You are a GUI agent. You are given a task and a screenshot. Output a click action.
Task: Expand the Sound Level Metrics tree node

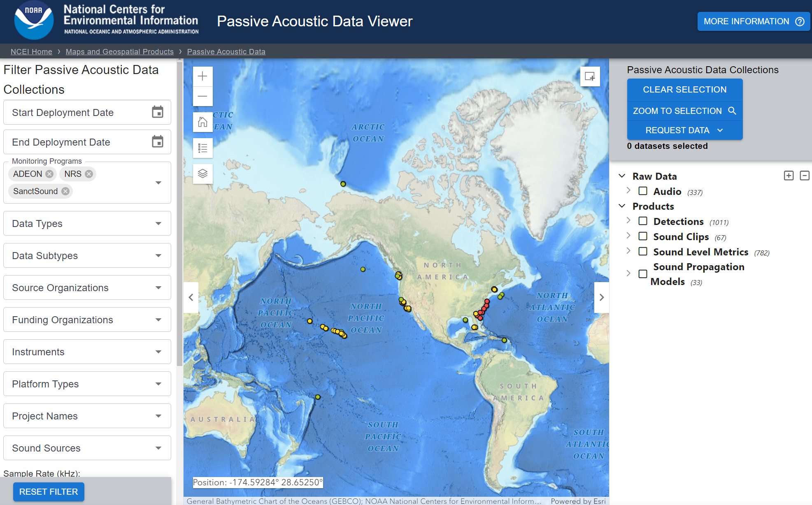[628, 251]
